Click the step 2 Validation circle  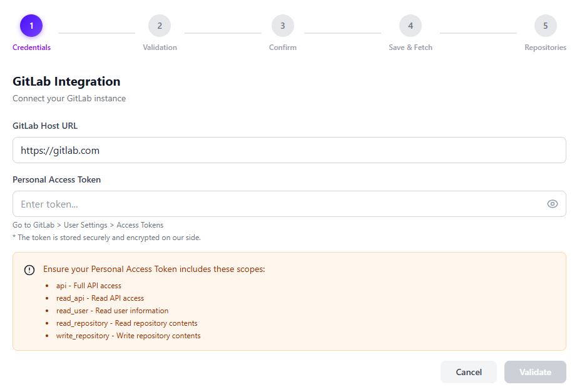[160, 26]
